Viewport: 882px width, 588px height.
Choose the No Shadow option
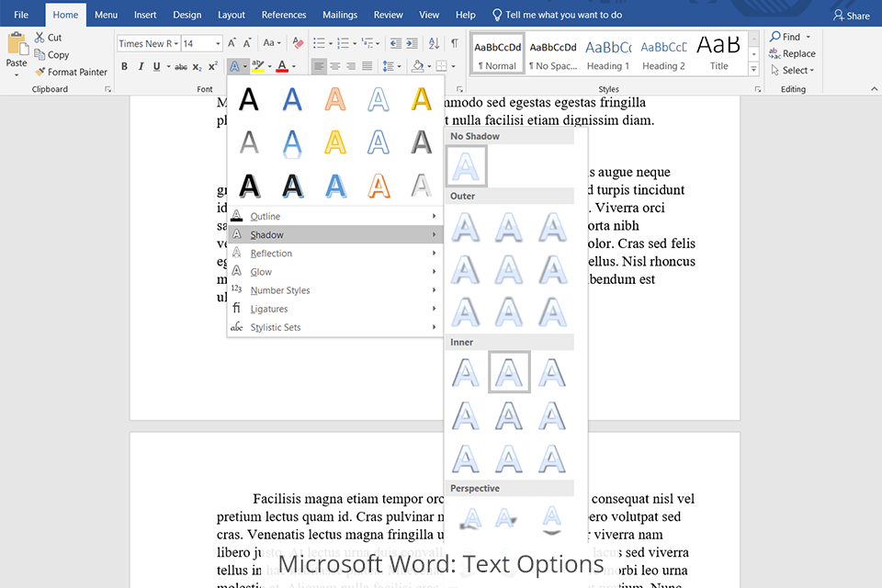coord(467,166)
